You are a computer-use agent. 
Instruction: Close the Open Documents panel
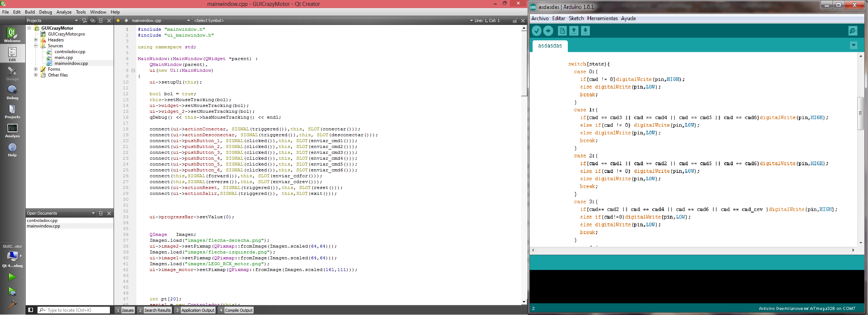point(109,213)
